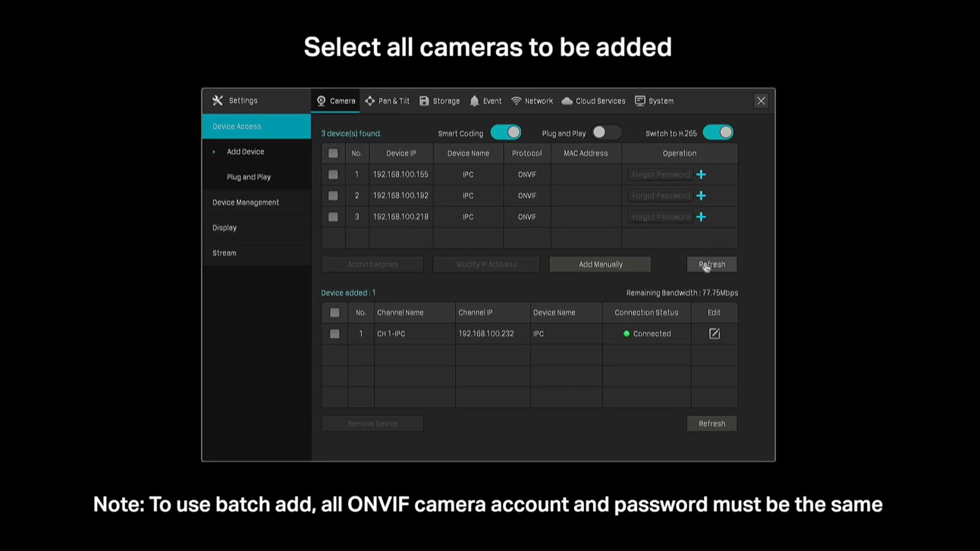Select checkbox for device 192.168.100.192
980x551 pixels.
(333, 196)
